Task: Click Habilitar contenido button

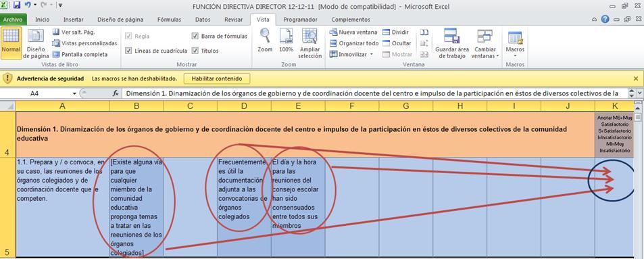Action: point(216,78)
